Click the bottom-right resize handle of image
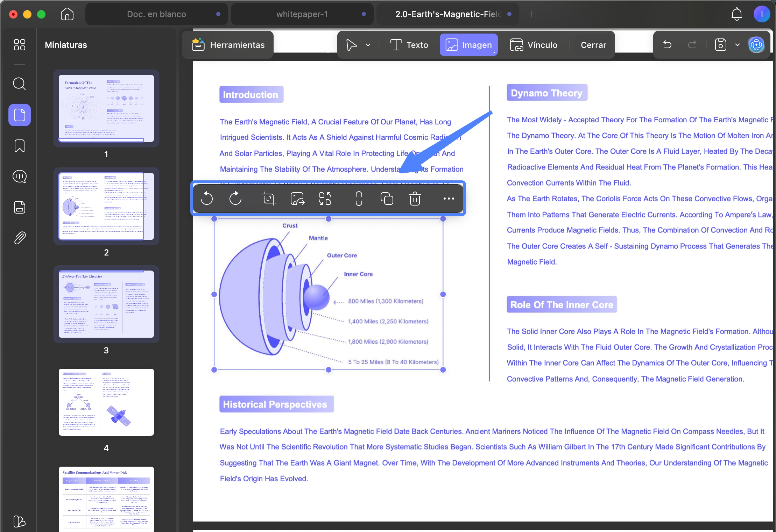The image size is (776, 532). coord(443,370)
